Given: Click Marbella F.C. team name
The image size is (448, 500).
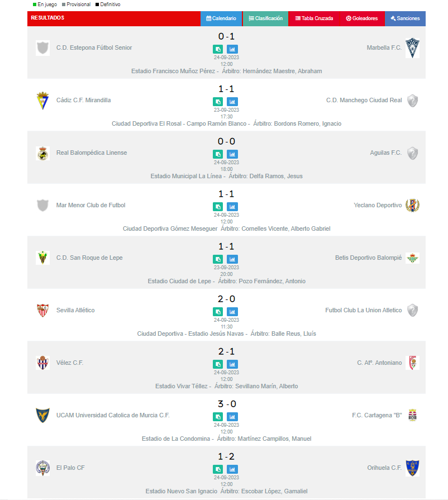Looking at the screenshot, I should [x=384, y=48].
